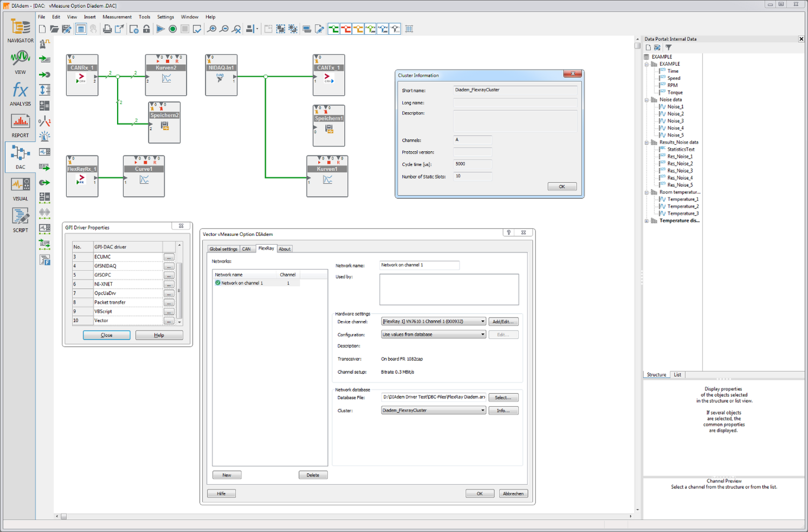Click the Print toolbar icon
Screen dimensions: 808x532
[x=107, y=29]
